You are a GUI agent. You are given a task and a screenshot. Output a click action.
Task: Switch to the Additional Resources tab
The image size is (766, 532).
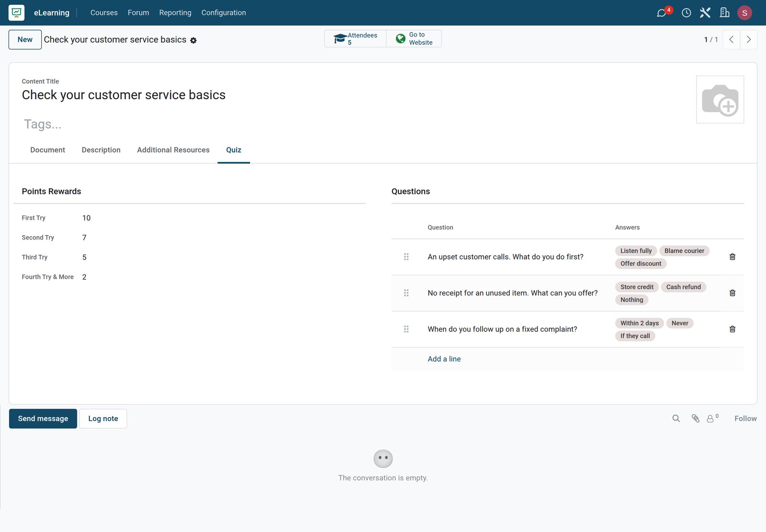pyautogui.click(x=173, y=150)
